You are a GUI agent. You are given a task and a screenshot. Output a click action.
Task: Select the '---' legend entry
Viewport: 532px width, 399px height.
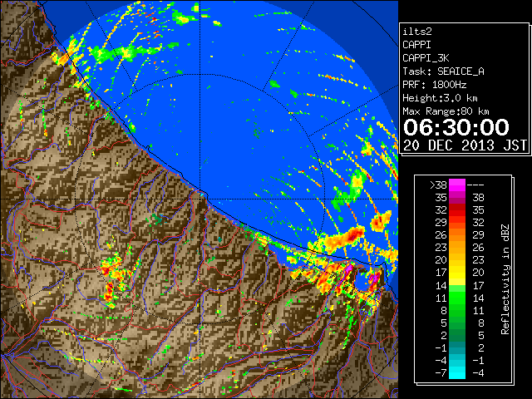[475, 185]
